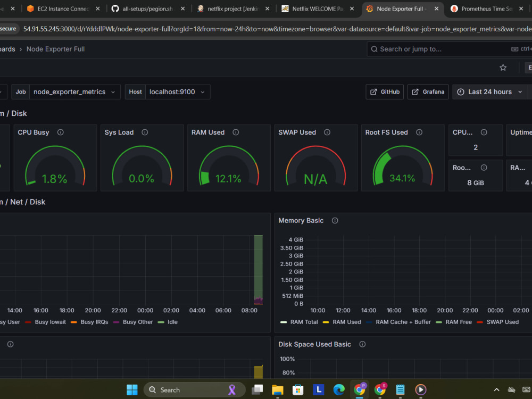
Task: Click info icon on RootFS total panel
Action: tap(484, 168)
